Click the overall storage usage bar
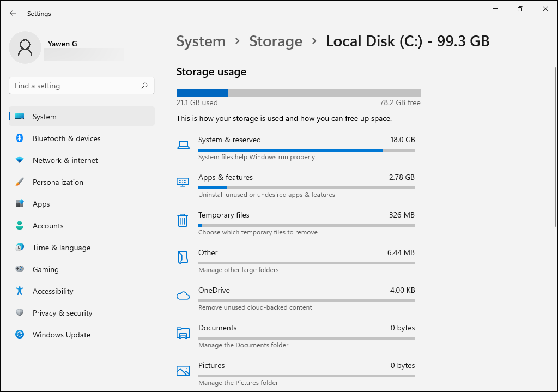Screen dimensions: 558x392 pyautogui.click(x=298, y=93)
